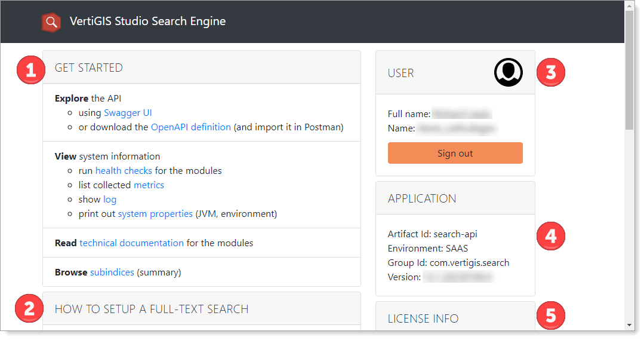Select the GET STARTED heading

[89, 68]
